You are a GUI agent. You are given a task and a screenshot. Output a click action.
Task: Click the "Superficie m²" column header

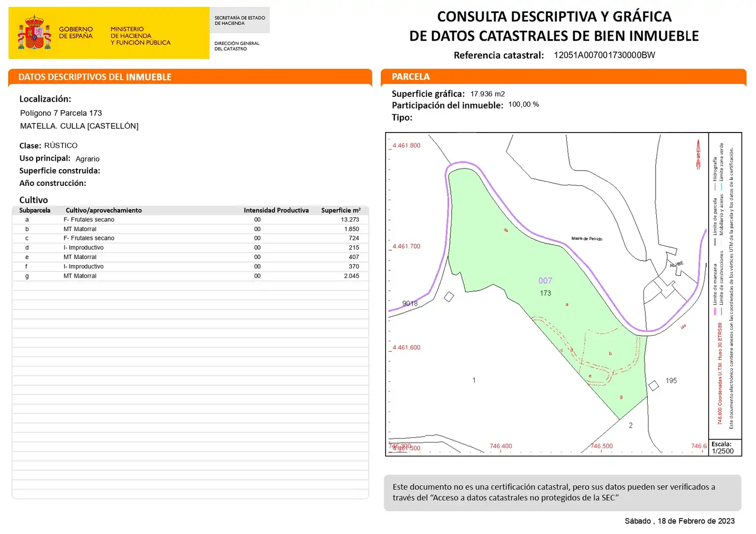341,210
